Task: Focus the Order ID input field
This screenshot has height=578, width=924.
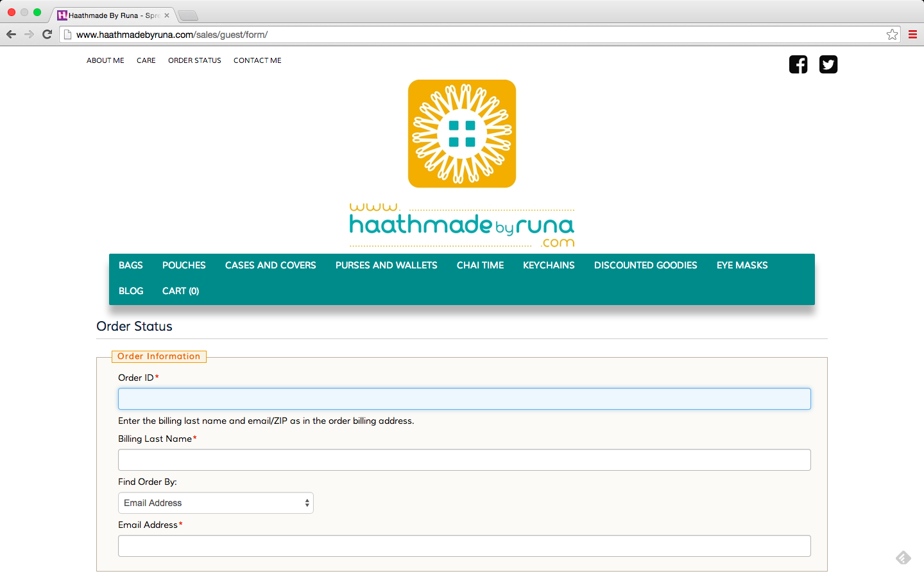Action: pos(465,399)
